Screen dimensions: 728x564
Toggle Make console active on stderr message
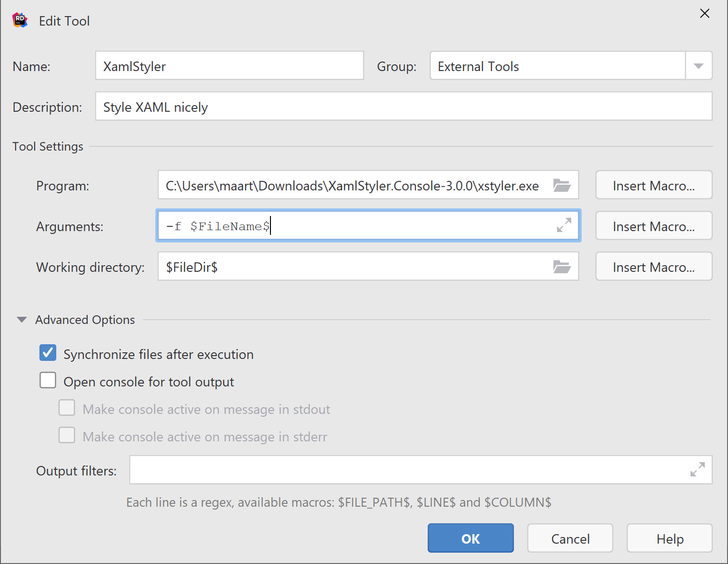(67, 435)
